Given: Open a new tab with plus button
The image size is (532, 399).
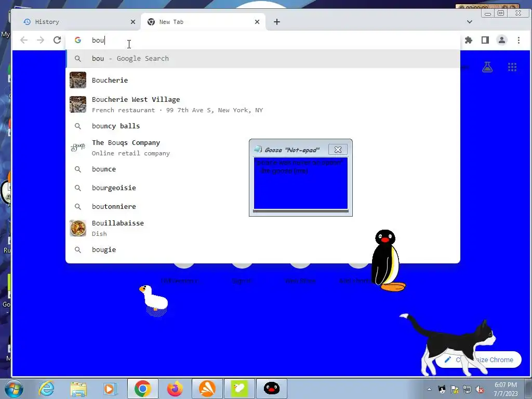Looking at the screenshot, I should tap(277, 22).
